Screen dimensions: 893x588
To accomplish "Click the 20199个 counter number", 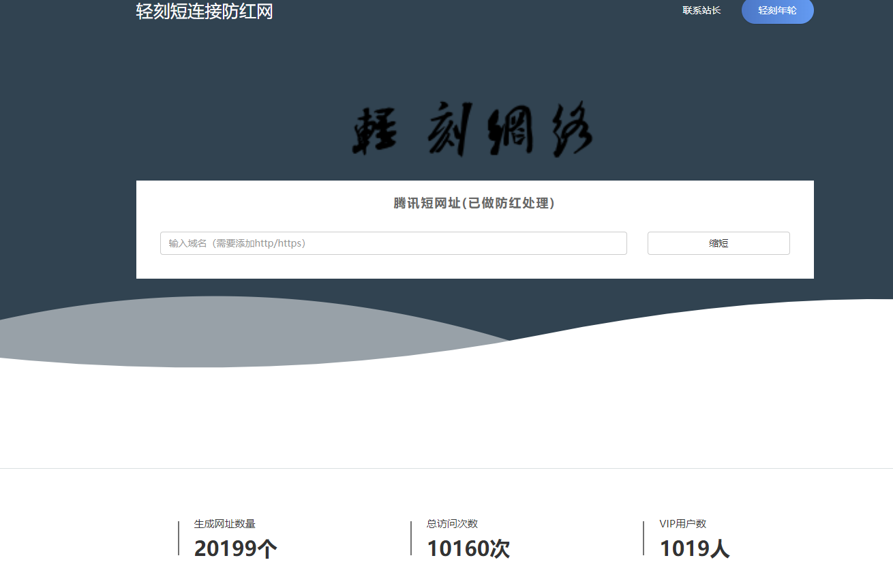I will [x=234, y=548].
